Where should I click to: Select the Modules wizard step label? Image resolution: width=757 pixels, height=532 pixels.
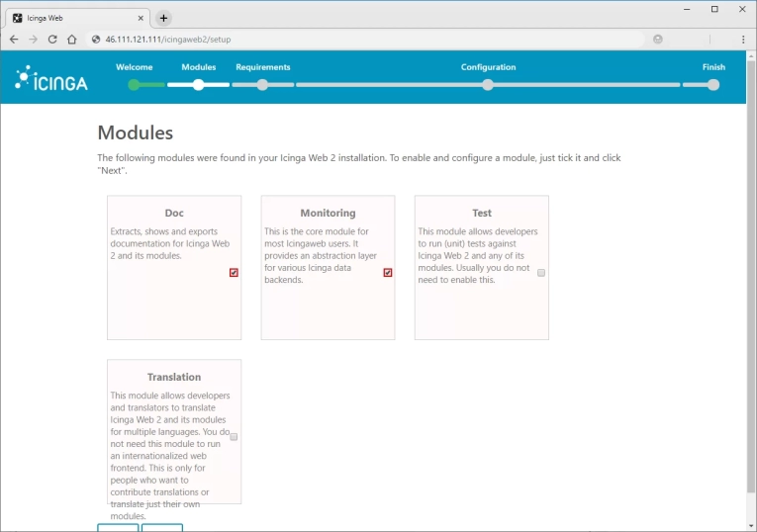coord(199,67)
